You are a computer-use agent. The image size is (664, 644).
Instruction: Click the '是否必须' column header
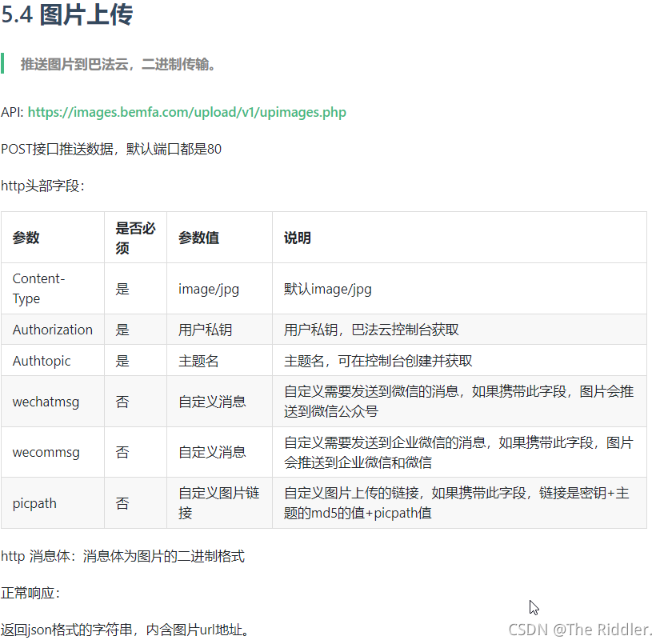[135, 238]
